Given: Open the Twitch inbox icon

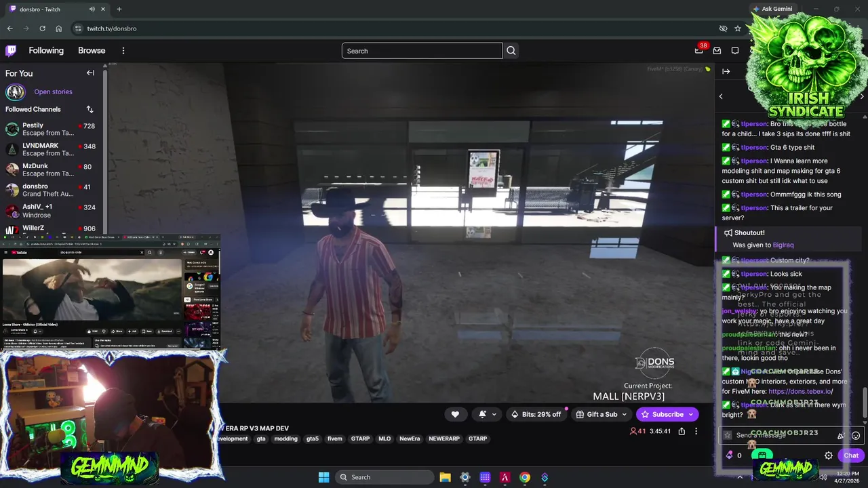Looking at the screenshot, I should pyautogui.click(x=717, y=51).
